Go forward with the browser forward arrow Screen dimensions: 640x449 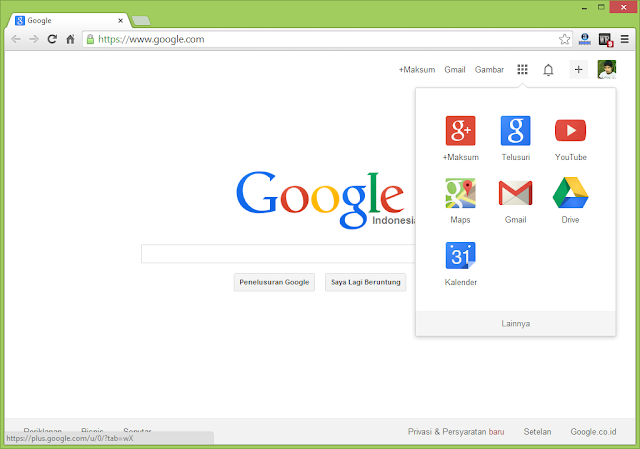coord(34,39)
